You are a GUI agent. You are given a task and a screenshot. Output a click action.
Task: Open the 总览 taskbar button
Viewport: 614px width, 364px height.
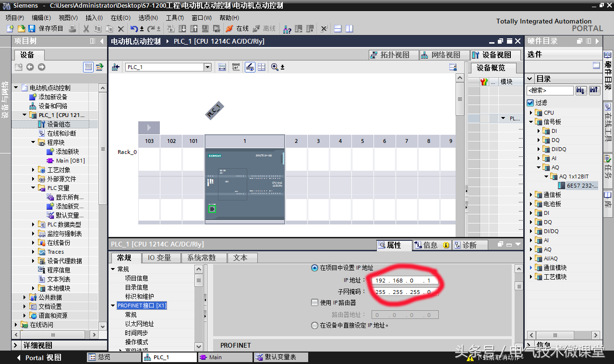115,357
